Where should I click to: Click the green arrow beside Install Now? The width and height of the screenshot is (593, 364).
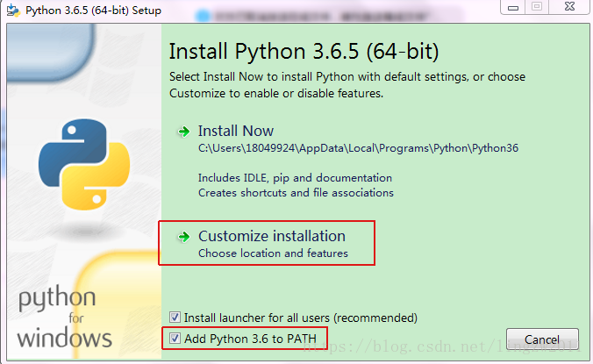184,132
